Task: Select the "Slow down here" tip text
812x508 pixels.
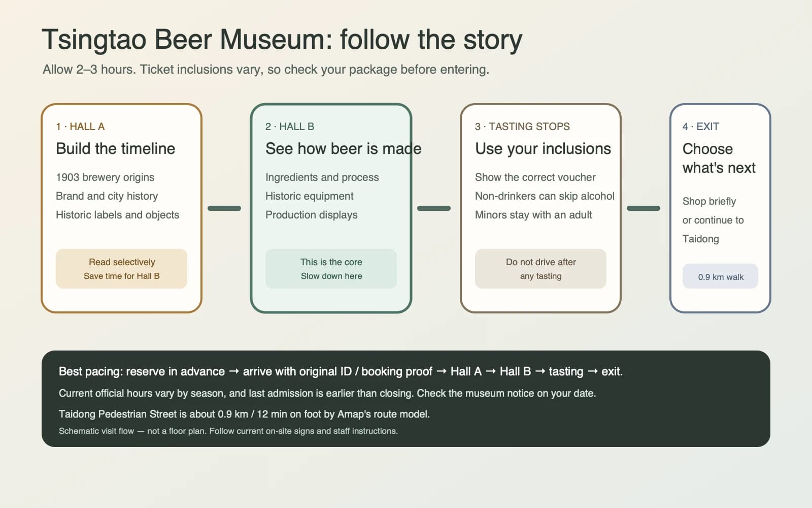Action: click(331, 276)
